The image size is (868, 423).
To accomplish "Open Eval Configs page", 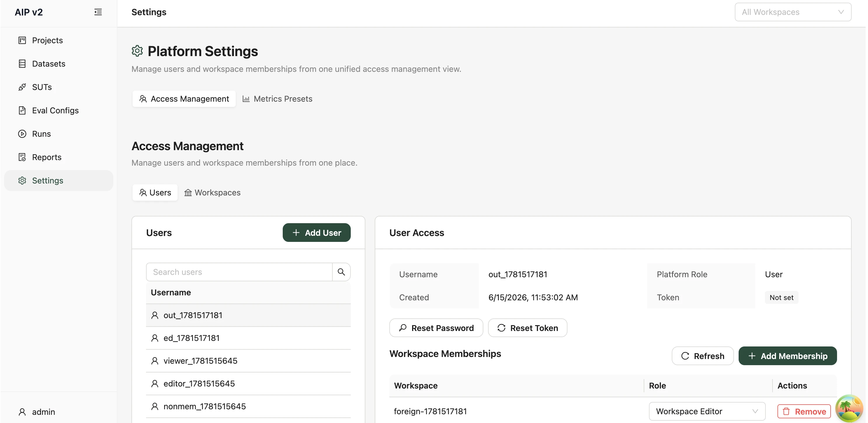I will (59, 110).
